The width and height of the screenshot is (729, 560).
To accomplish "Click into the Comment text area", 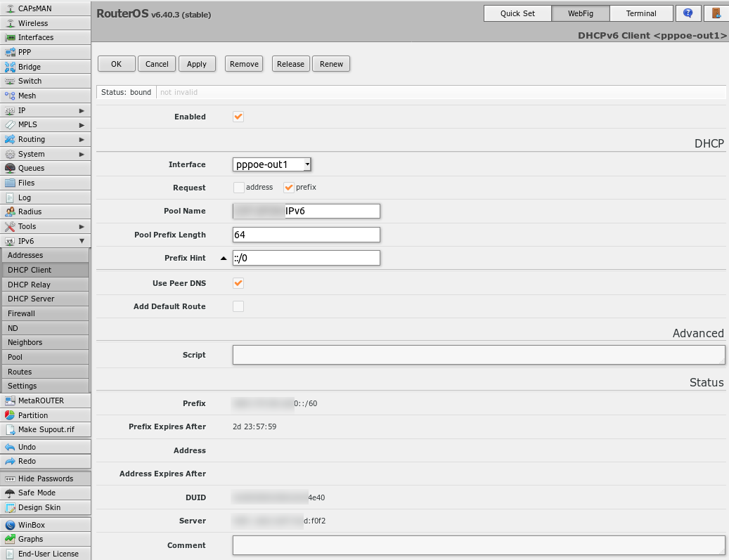I will [x=479, y=545].
